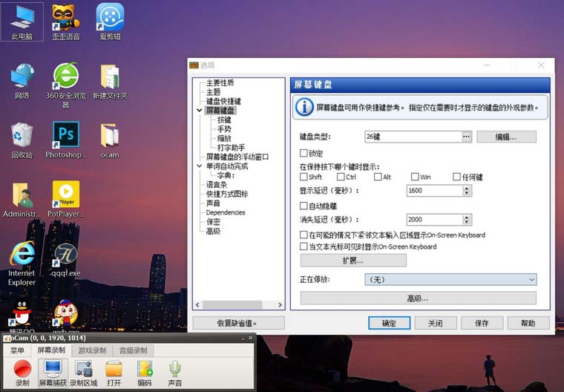Select the 360安全浏览器 desktop shortcut

[x=66, y=85]
